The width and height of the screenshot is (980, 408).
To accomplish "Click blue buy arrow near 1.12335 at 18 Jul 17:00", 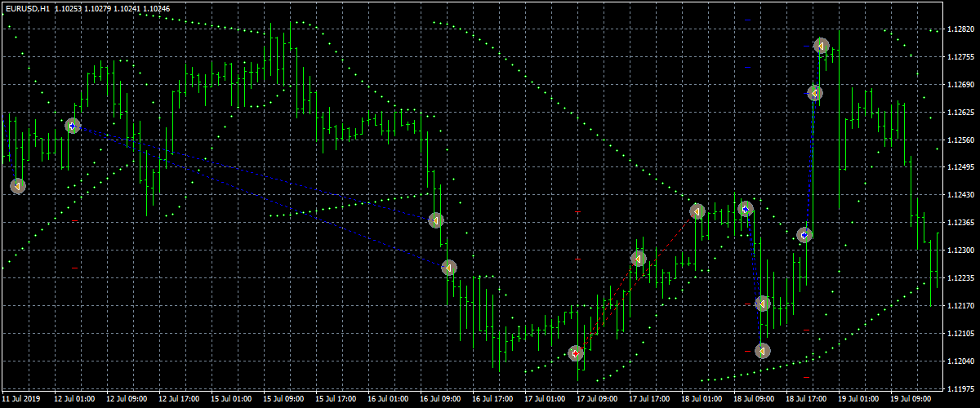I will tap(804, 235).
